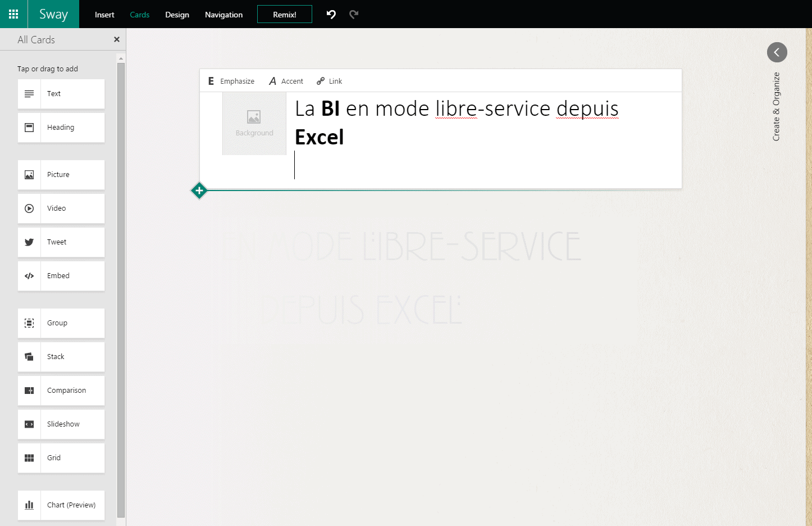Open the Insert menu

(x=104, y=15)
